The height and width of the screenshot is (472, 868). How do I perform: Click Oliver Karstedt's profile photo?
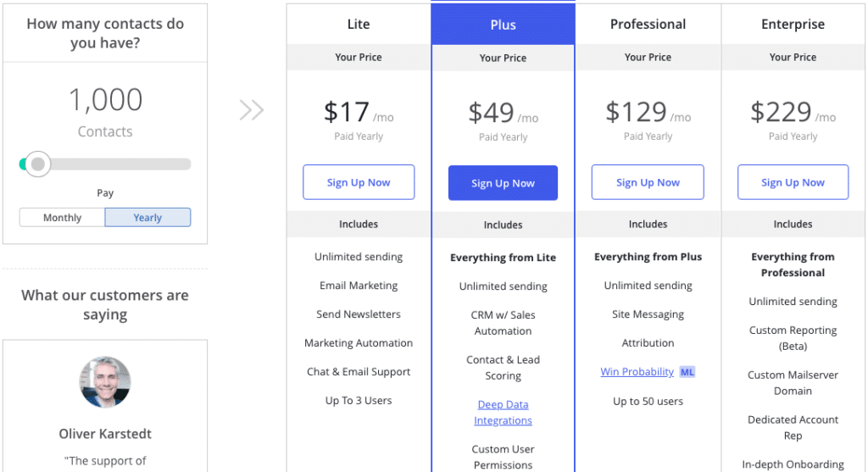tap(105, 382)
